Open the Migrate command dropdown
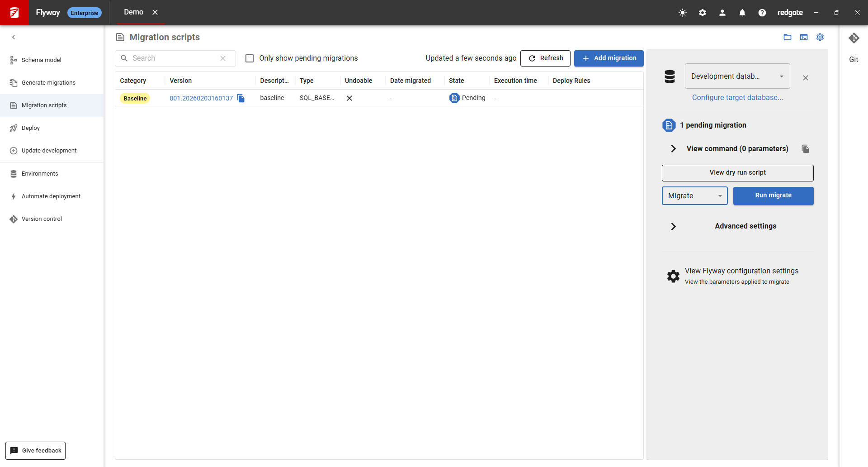The height and width of the screenshot is (467, 868). pos(694,196)
